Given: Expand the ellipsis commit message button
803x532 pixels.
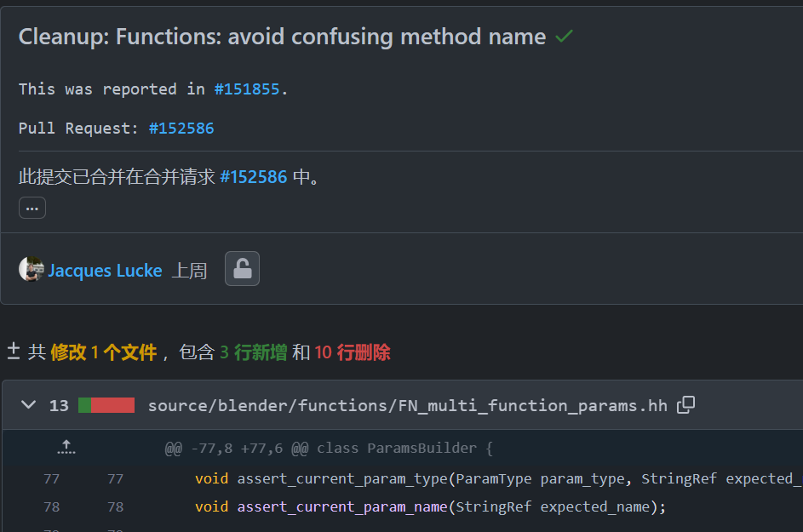Looking at the screenshot, I should [32, 208].
